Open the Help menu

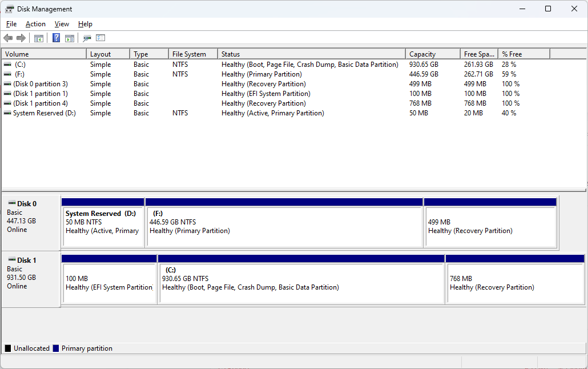pos(85,24)
